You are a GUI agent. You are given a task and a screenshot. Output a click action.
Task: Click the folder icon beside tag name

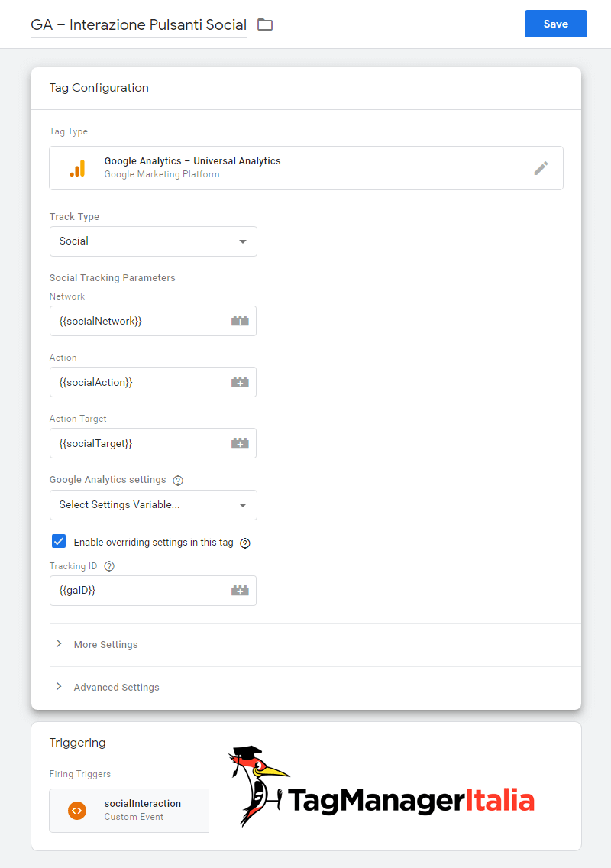click(265, 24)
